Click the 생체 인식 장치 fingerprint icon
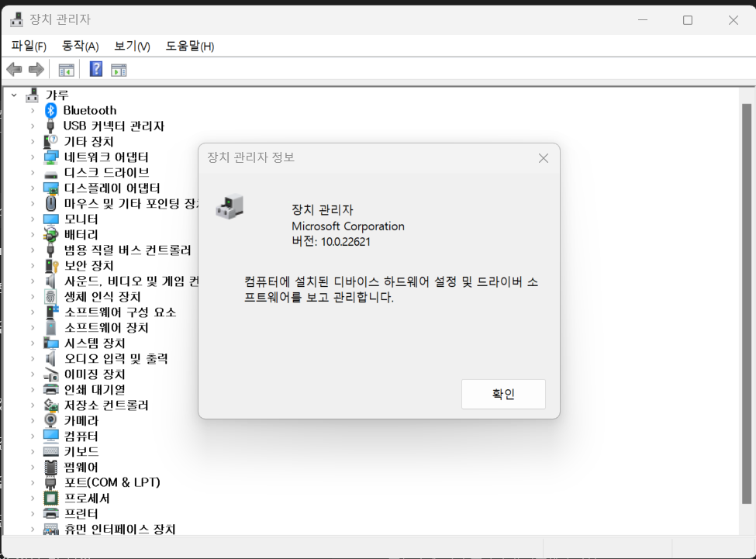756x559 pixels. pyautogui.click(x=50, y=296)
